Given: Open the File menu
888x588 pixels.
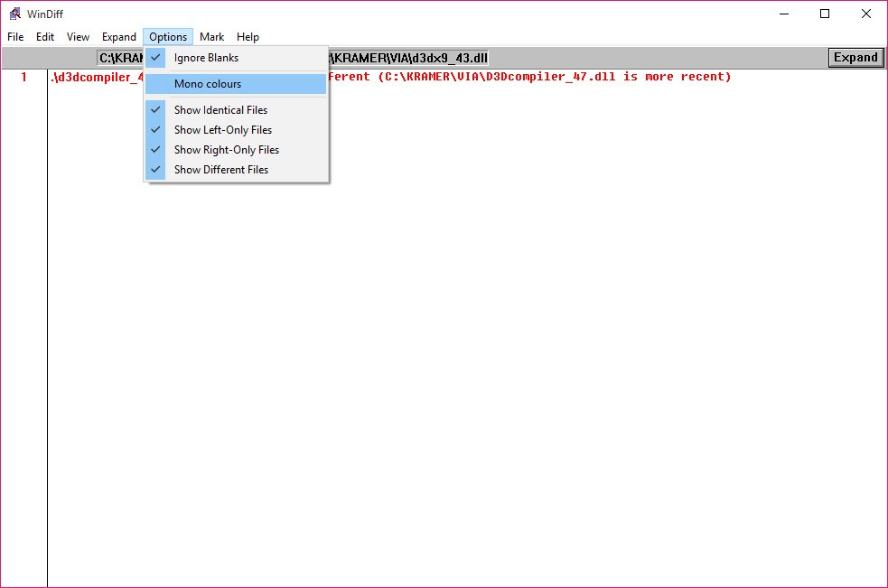Looking at the screenshot, I should pyautogui.click(x=14, y=37).
